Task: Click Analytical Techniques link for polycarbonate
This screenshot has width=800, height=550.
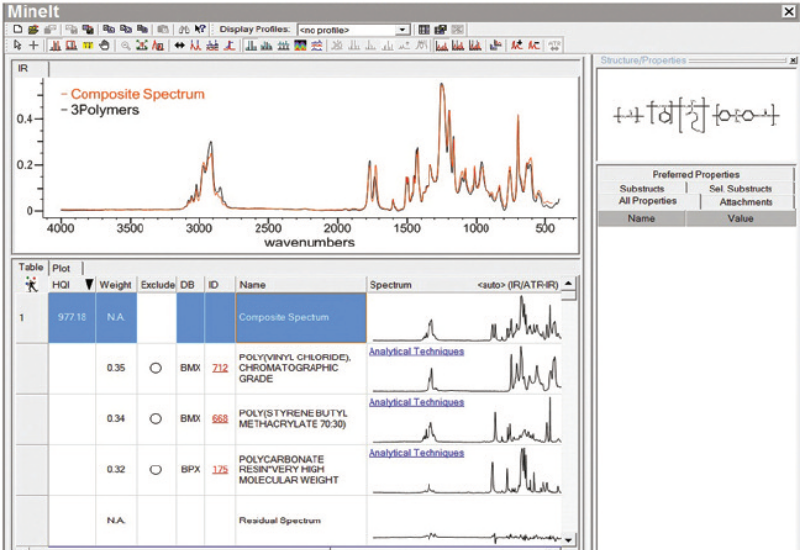Action: (x=416, y=453)
